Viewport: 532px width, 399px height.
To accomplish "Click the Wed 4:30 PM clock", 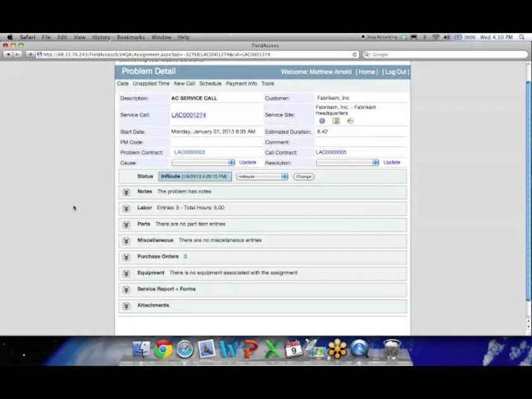I will tap(496, 37).
